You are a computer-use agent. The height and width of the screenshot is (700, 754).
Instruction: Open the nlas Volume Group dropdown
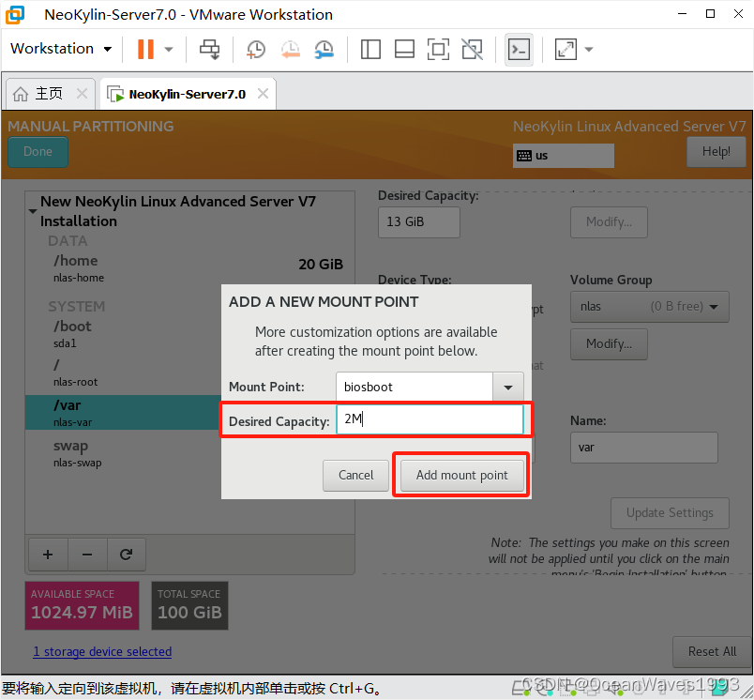point(649,307)
